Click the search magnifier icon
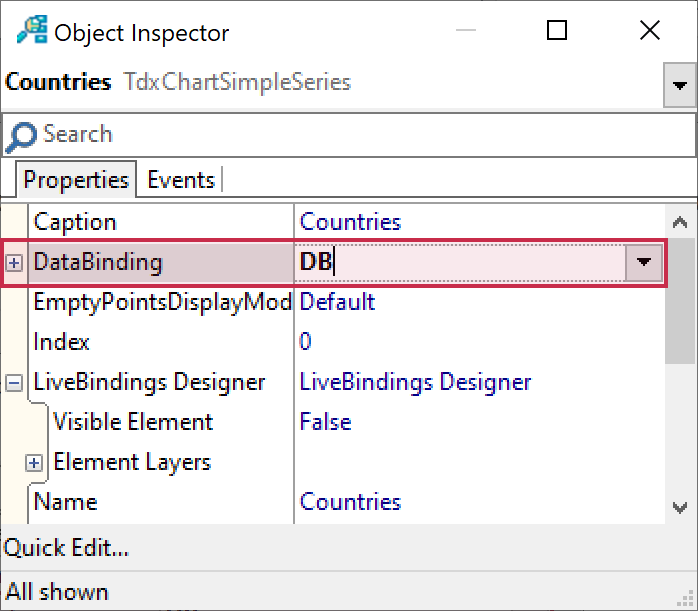Screen dimensions: 698x611 [x=20, y=136]
